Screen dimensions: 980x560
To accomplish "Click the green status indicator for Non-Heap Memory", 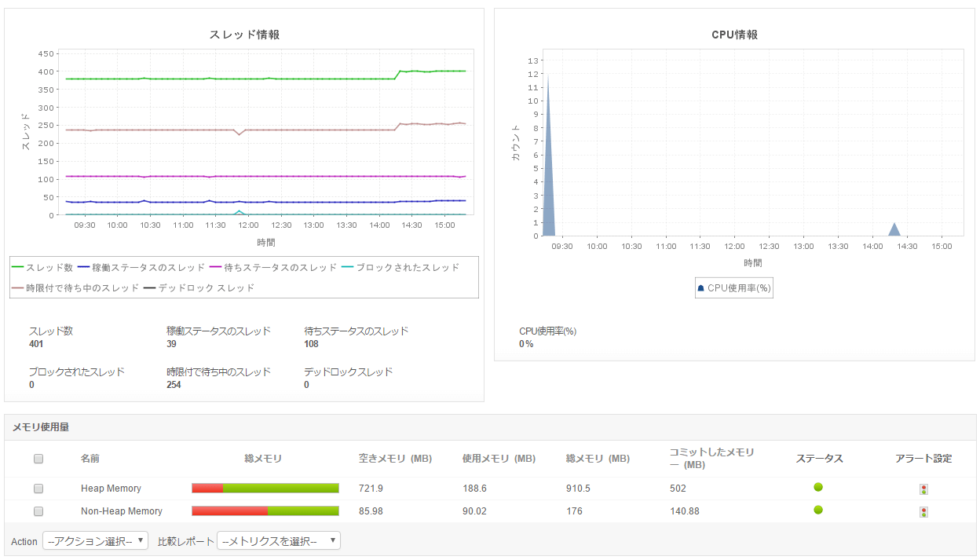I will pyautogui.click(x=819, y=511).
